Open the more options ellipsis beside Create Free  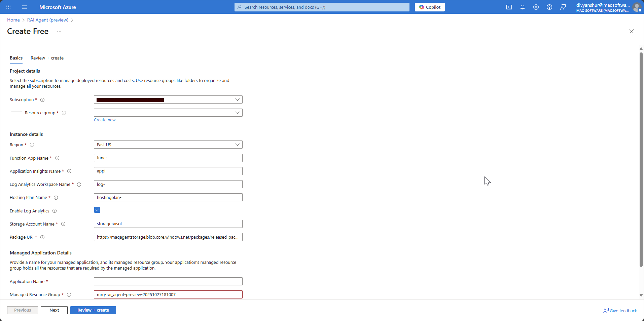(x=59, y=31)
